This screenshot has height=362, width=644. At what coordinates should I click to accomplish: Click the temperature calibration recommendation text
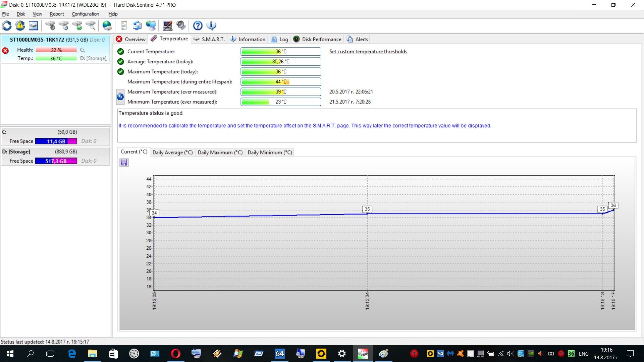pos(305,126)
